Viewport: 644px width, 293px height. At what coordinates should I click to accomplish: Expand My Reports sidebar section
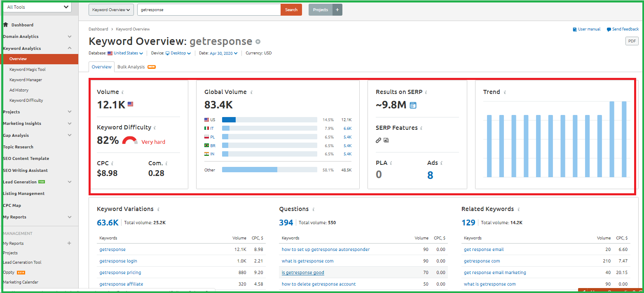point(70,217)
